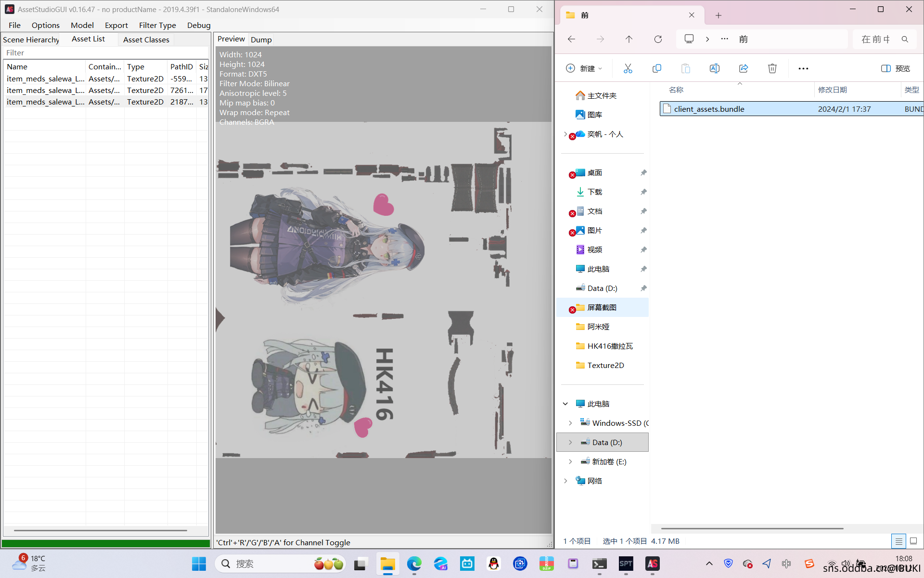Click the Cut scissors icon in Explorer toolbar
The width and height of the screenshot is (924, 578).
click(x=628, y=68)
